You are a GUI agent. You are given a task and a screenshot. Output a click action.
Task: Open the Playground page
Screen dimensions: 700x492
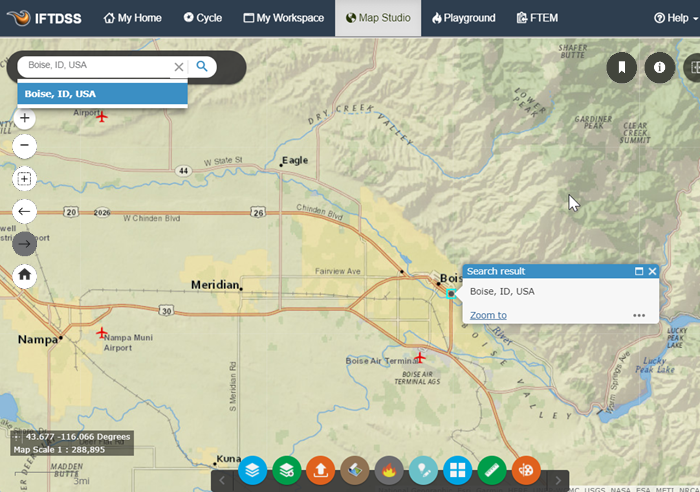(463, 18)
